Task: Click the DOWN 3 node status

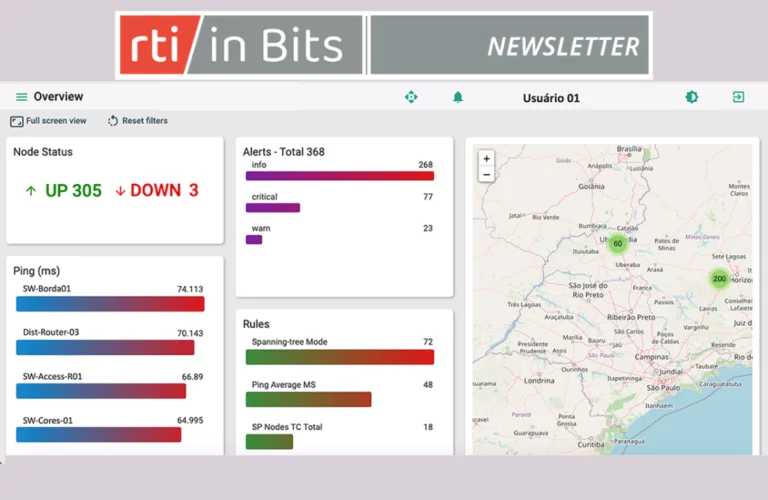Action: point(156,190)
